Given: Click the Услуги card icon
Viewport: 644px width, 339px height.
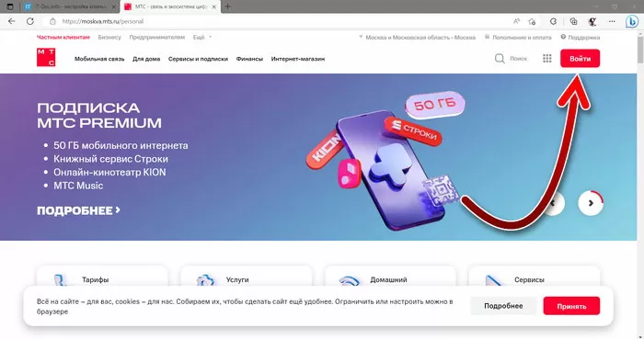Looking at the screenshot, I should coord(206,281).
